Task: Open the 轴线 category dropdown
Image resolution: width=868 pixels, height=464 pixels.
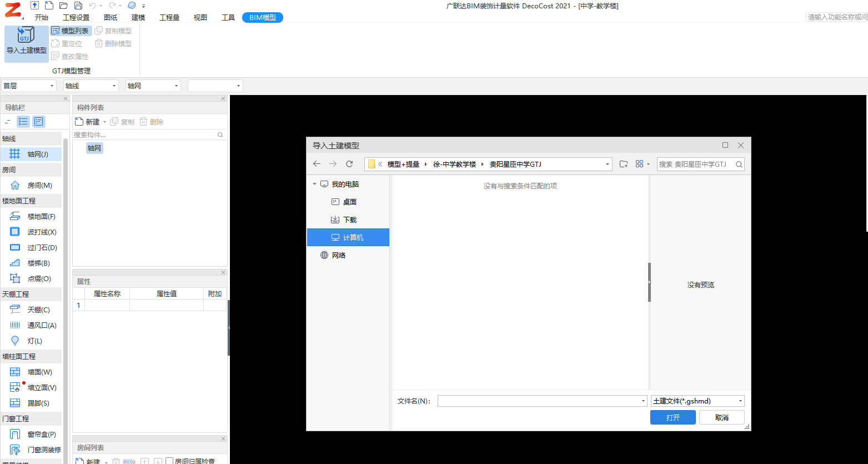Action: coord(91,86)
